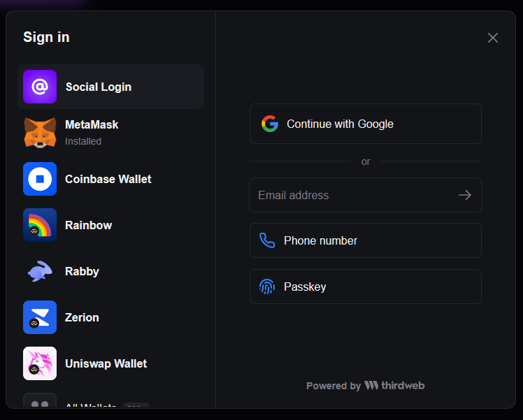Close the Sign in dialog

pyautogui.click(x=493, y=38)
